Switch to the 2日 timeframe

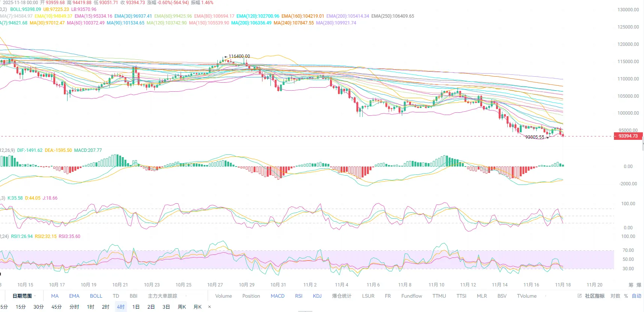point(151,307)
